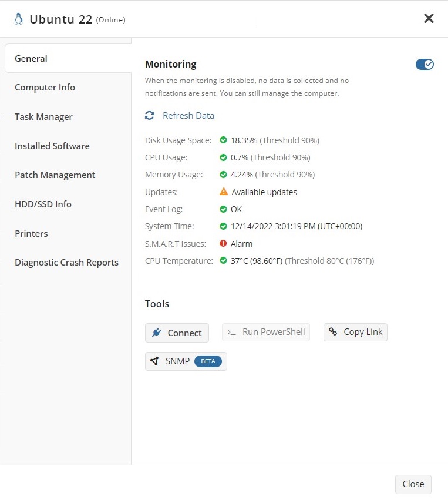Show the Printers tab

[x=31, y=233]
